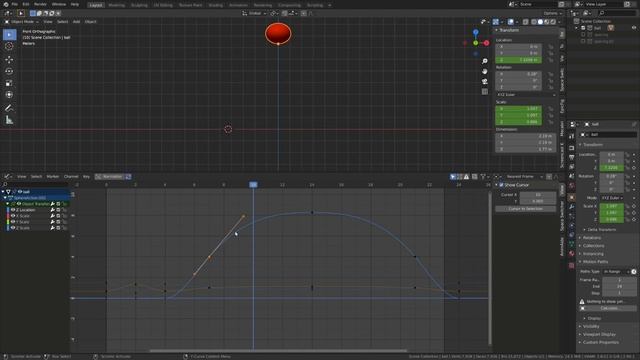Collapse the ball object in channel list

[3, 191]
